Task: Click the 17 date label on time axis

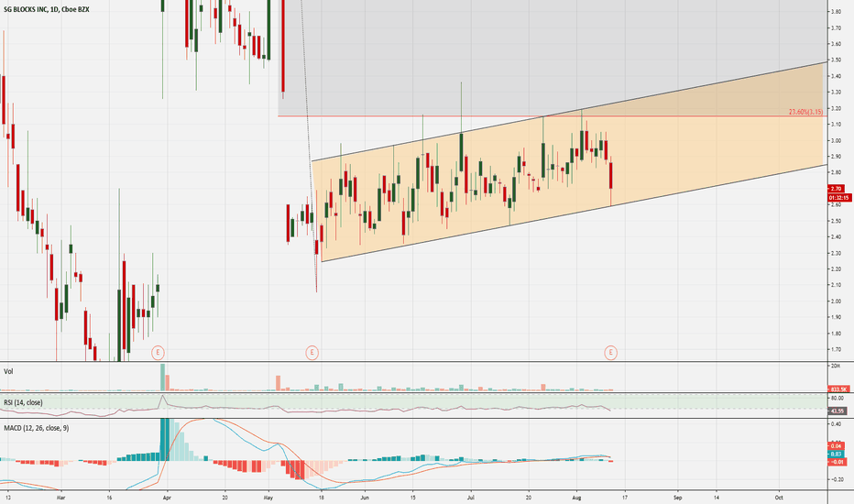Action: click(625, 498)
